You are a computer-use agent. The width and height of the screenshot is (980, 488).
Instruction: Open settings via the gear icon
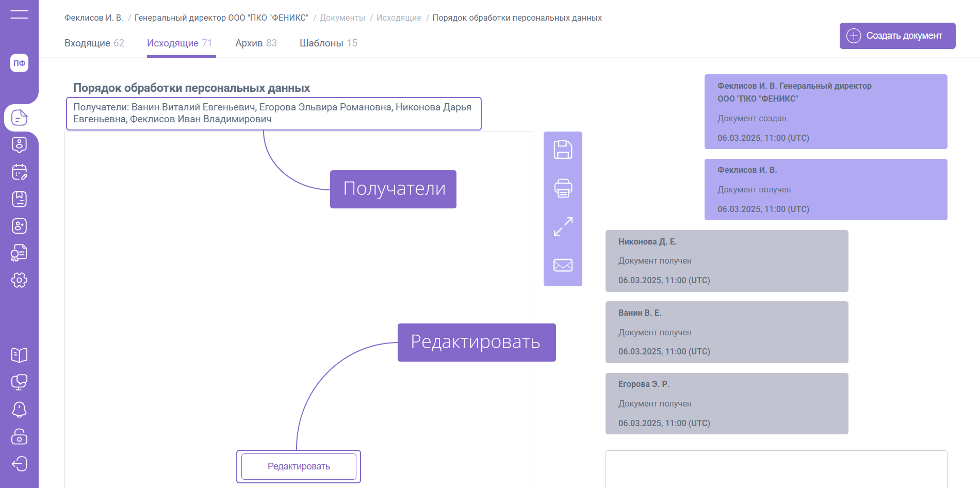[19, 280]
